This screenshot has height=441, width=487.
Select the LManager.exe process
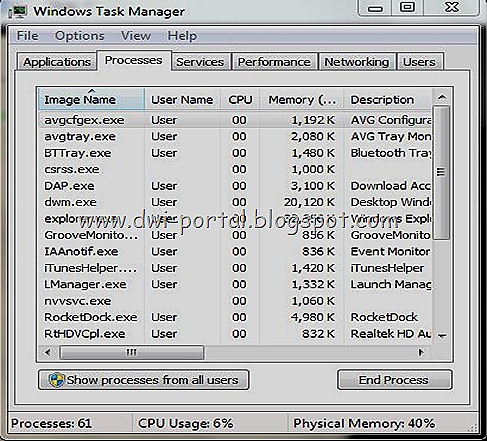235,284
